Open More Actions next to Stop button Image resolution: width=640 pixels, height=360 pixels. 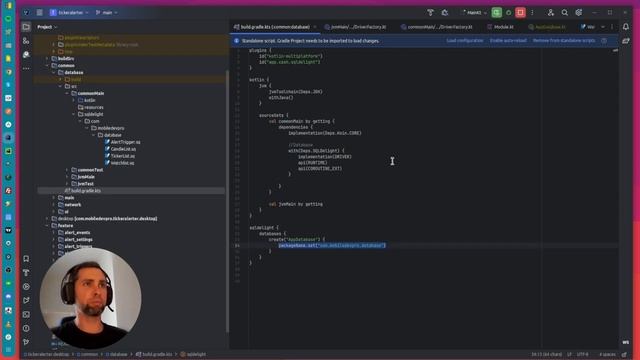click(x=532, y=13)
